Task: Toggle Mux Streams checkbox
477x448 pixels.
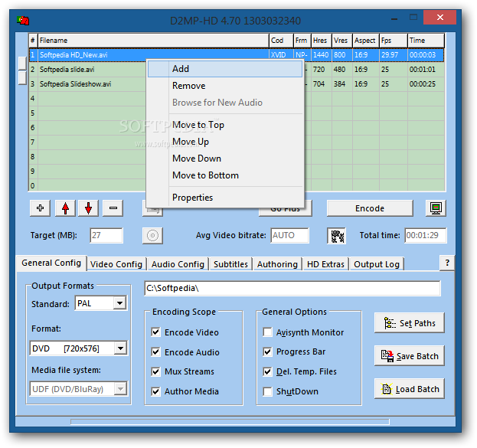Action: (x=155, y=371)
